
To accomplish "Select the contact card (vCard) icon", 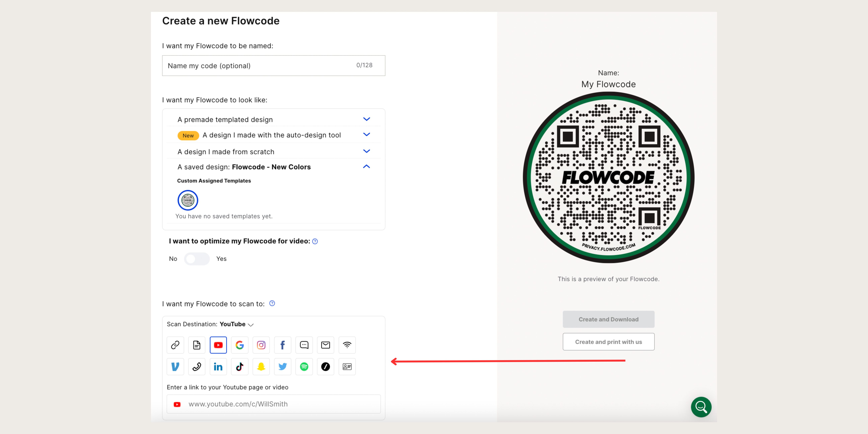I will click(347, 366).
